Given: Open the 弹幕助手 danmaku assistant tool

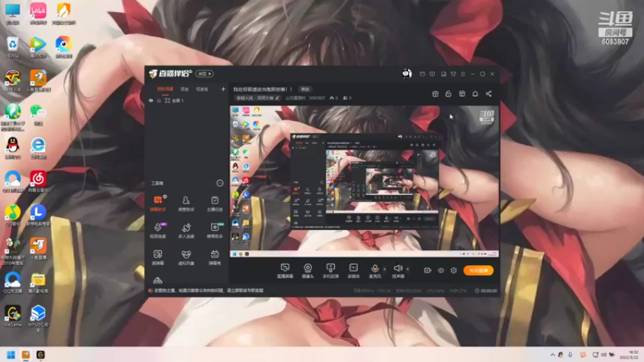Looking at the screenshot, I should tap(158, 204).
